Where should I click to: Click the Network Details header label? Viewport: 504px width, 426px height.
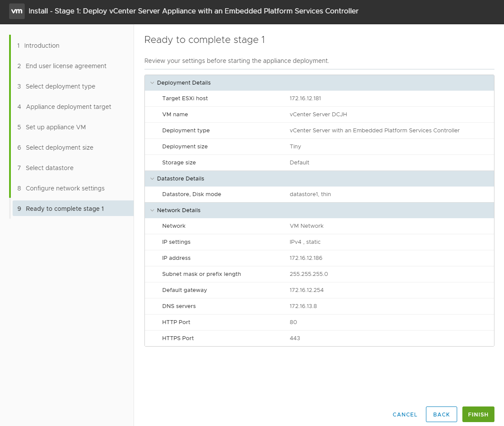click(x=179, y=210)
